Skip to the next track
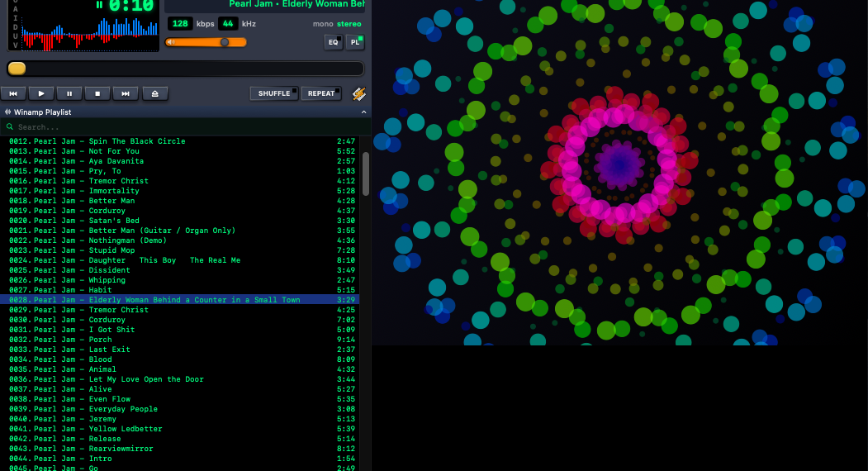Screen dimensions: 868x471 (x=126, y=93)
